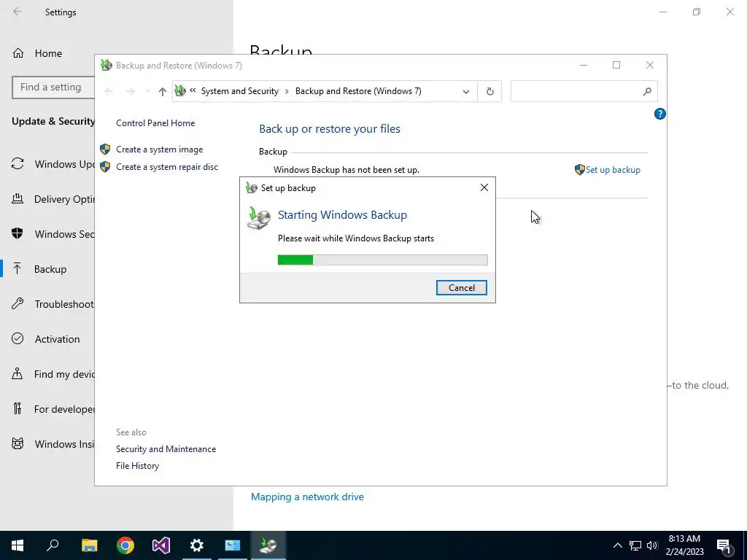Viewport: 747px width, 560px height.
Task: Open File Explorer from taskbar
Action: click(x=89, y=545)
